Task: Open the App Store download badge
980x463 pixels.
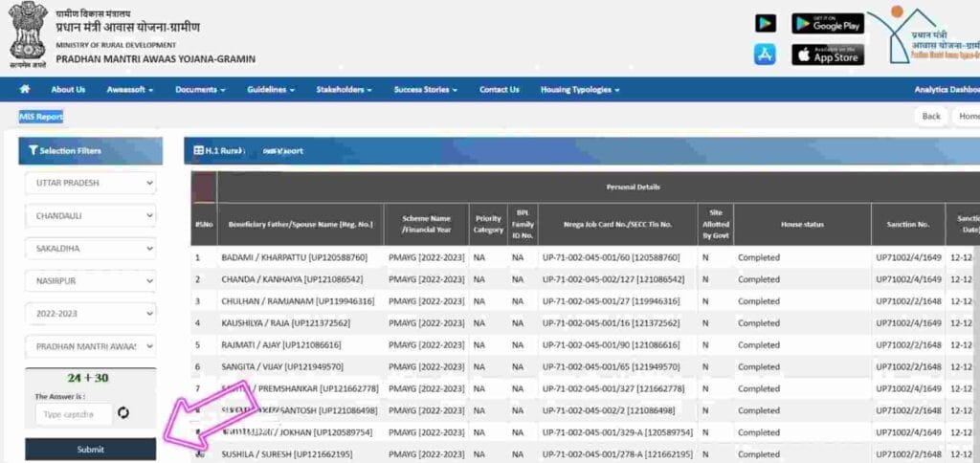Action: (828, 55)
